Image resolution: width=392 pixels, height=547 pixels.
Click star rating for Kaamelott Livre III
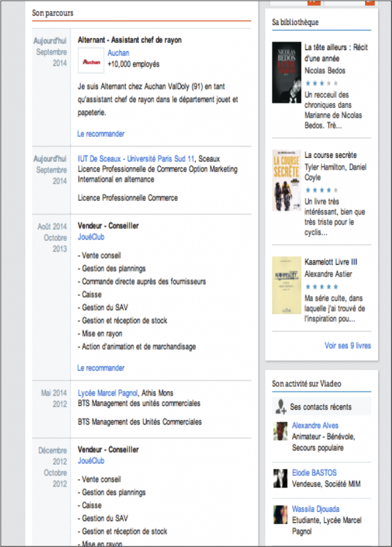[x=321, y=286]
